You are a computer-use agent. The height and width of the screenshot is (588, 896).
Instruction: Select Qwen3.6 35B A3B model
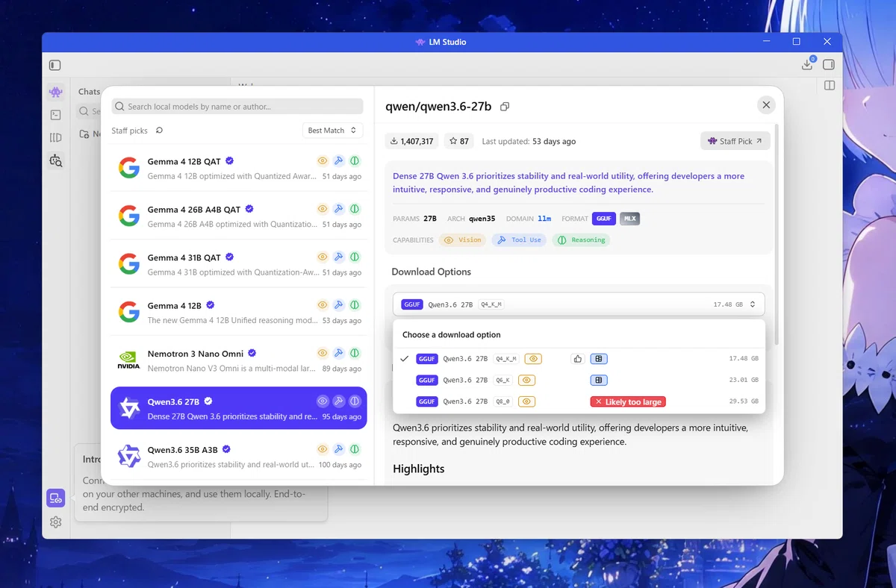[x=239, y=457]
